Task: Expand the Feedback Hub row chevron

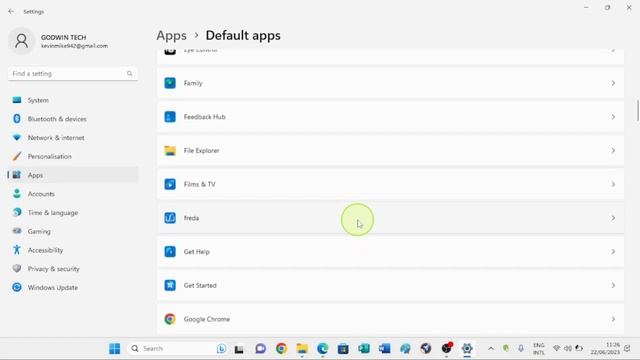Action: (613, 117)
